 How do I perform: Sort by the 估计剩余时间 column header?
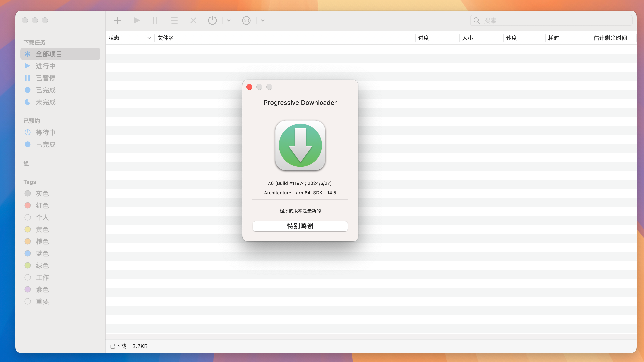click(x=614, y=38)
